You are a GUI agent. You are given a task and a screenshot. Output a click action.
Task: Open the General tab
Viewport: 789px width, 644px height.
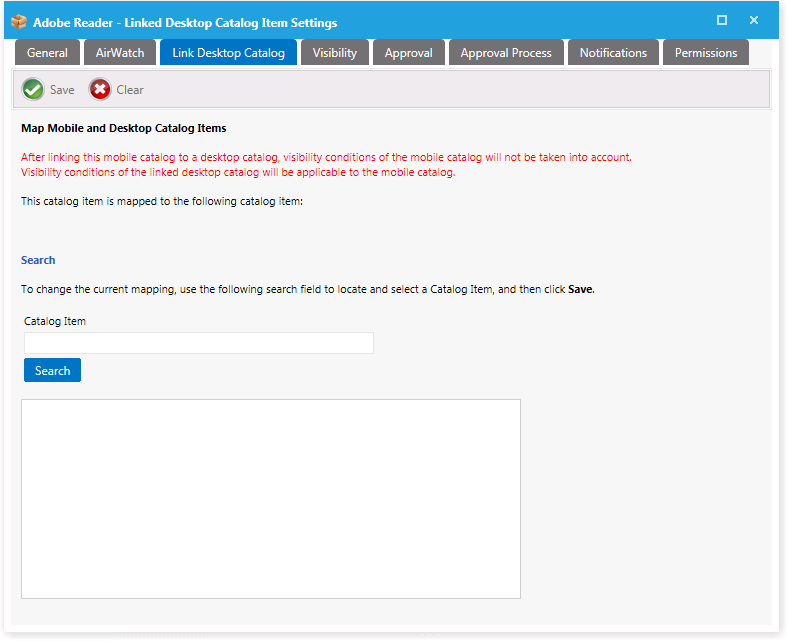[x=47, y=53]
